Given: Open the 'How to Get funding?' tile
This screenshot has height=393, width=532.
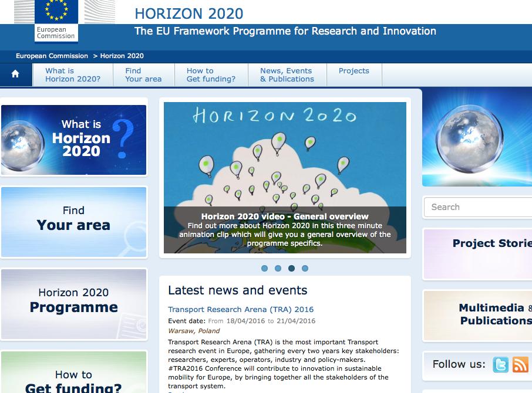Looking at the screenshot, I should [x=73, y=372].
